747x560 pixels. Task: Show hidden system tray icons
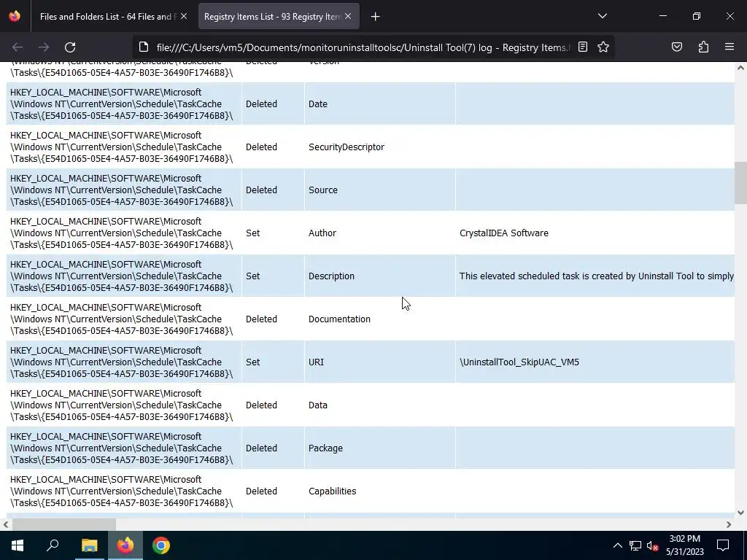[x=617, y=545]
